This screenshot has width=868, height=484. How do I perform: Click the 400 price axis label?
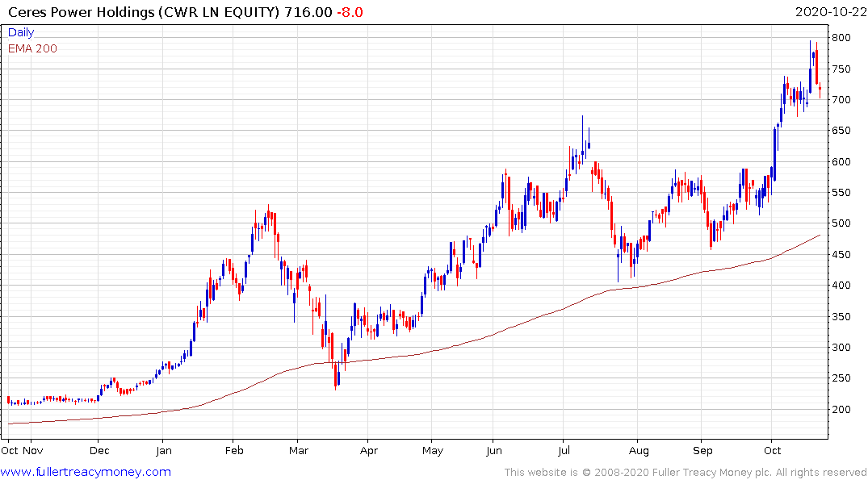841,285
